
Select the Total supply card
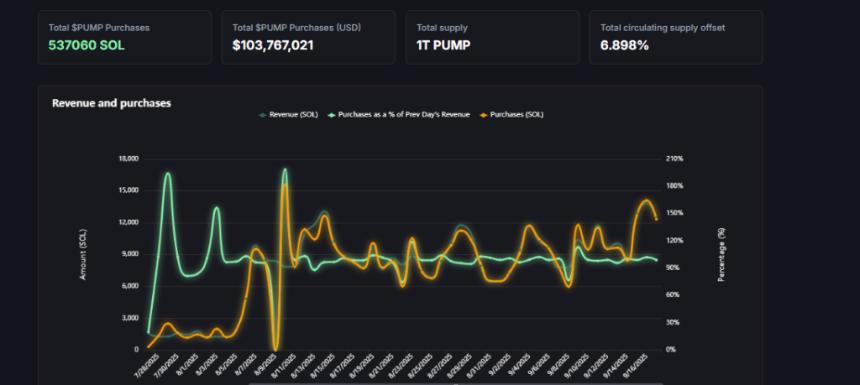(x=492, y=37)
